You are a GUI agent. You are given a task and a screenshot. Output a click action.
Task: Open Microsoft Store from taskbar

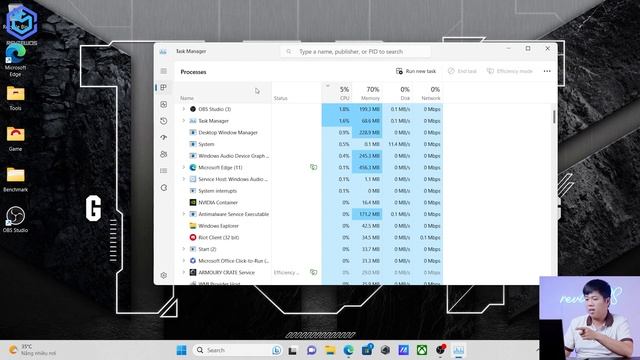coord(367,350)
